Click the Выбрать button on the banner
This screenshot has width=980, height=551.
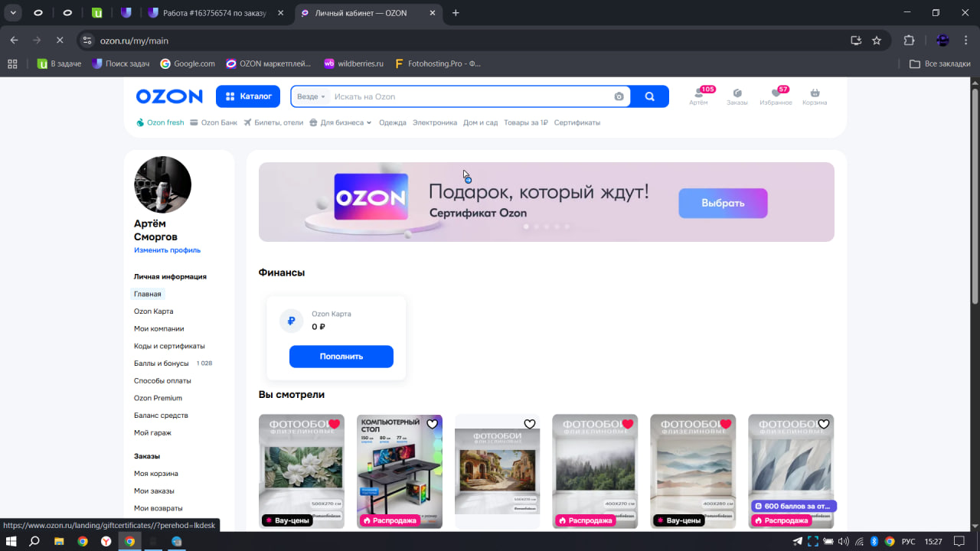pyautogui.click(x=723, y=203)
